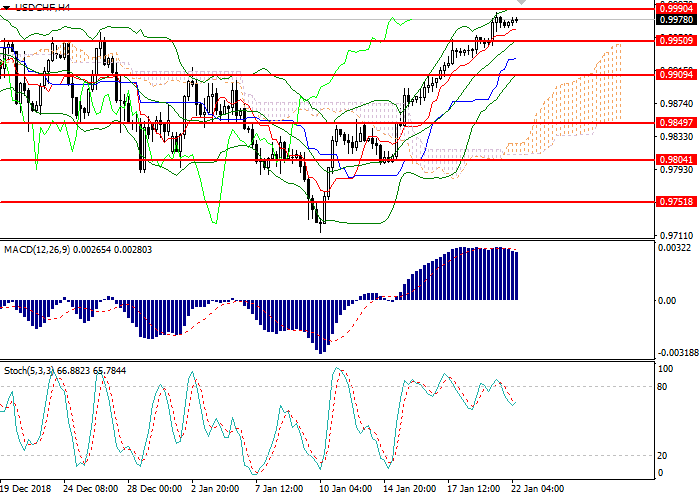This screenshot has height=500, width=700.
Task: Click the Stochastic 80 level scale label
Action: tap(663, 386)
